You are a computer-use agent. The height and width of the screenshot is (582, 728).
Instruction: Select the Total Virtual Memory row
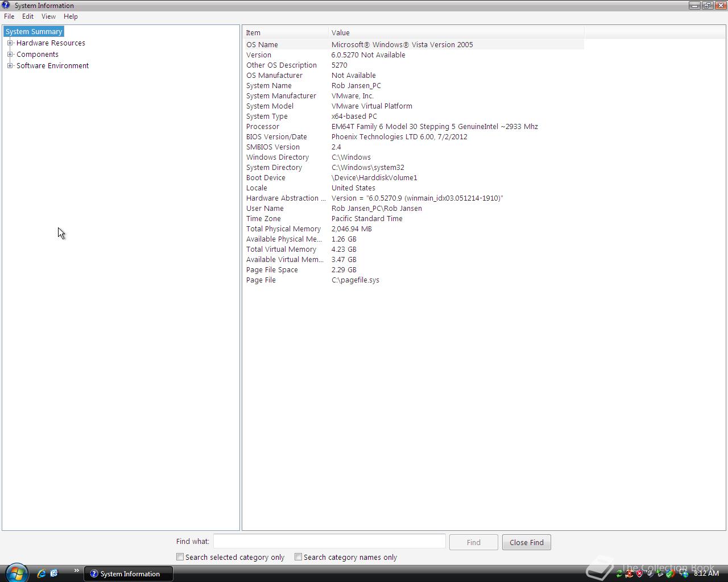point(413,249)
